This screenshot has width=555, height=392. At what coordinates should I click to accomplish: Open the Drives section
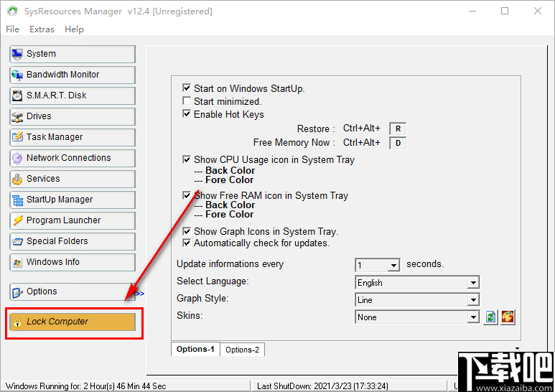(x=73, y=116)
